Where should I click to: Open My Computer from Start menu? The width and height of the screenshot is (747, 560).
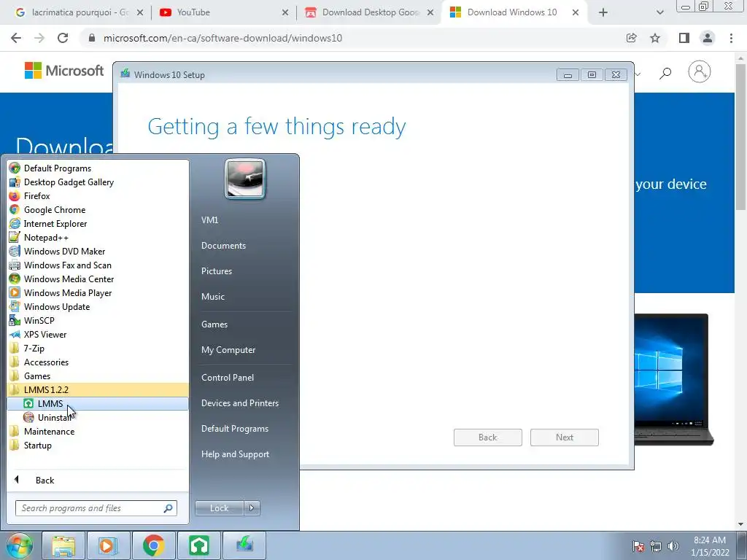[228, 350]
